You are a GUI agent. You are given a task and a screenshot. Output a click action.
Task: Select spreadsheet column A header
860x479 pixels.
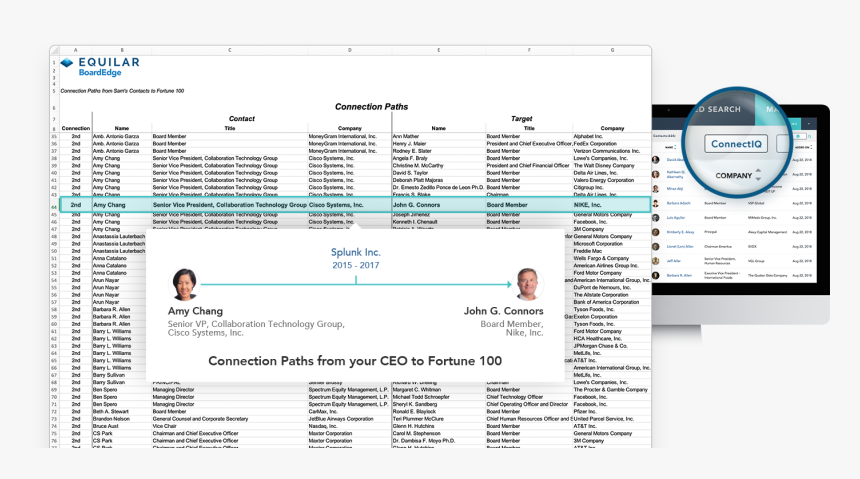point(75,49)
